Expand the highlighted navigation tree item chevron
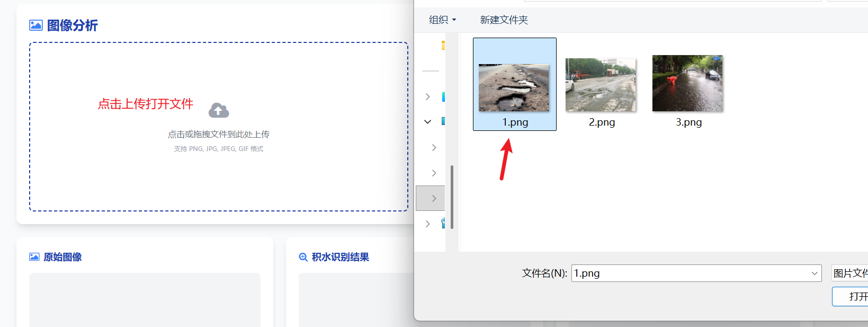The width and height of the screenshot is (868, 327). [x=434, y=198]
